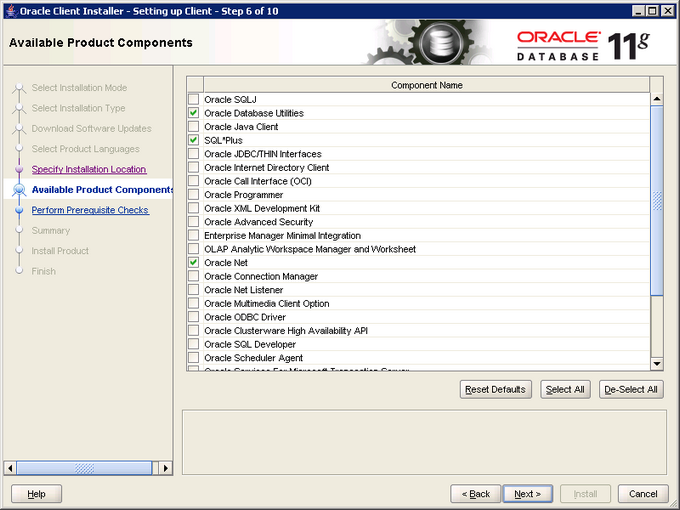Select the Oracle SQL Developer checkbox
Image resolution: width=680 pixels, height=510 pixels.
(x=193, y=344)
